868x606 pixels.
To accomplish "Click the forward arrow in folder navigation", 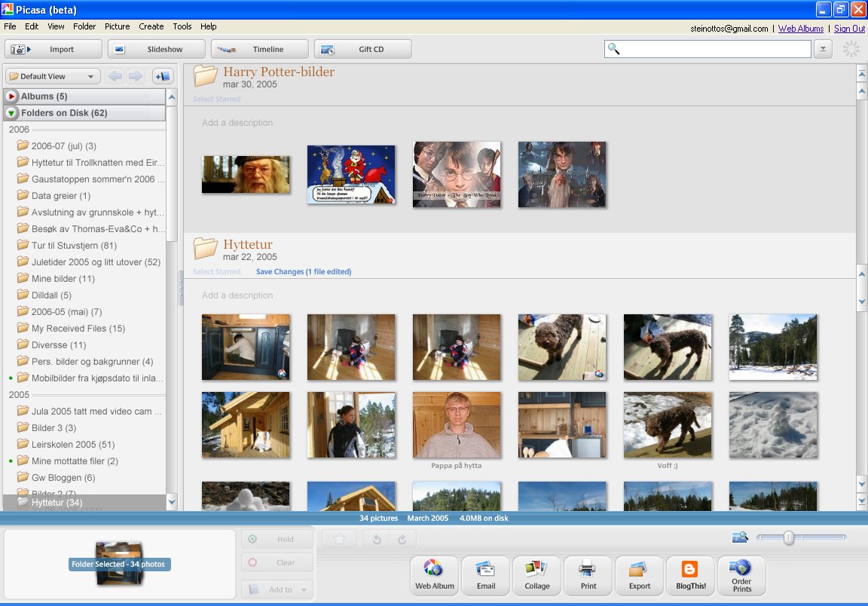I will 136,76.
